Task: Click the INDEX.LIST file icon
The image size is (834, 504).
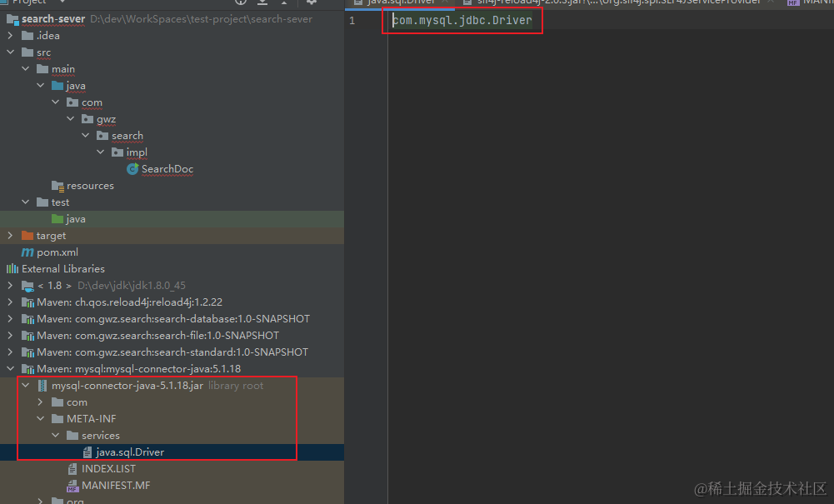Action: (72, 469)
